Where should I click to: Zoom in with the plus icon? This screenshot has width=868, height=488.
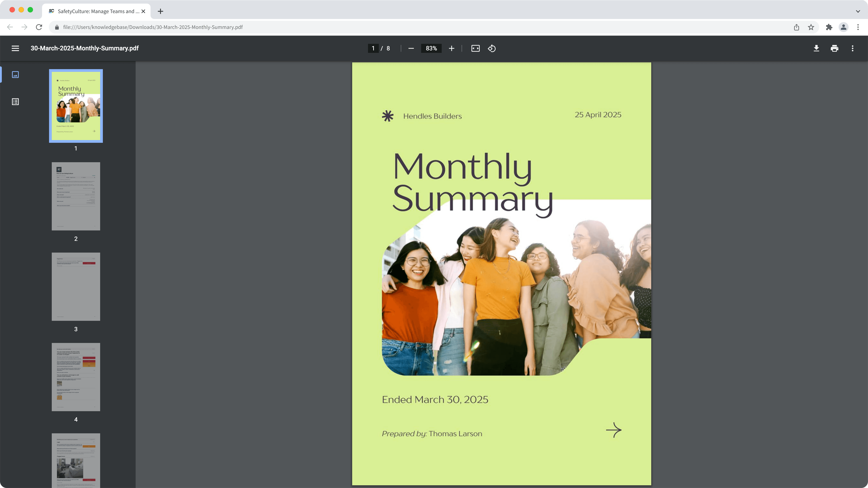pos(452,48)
